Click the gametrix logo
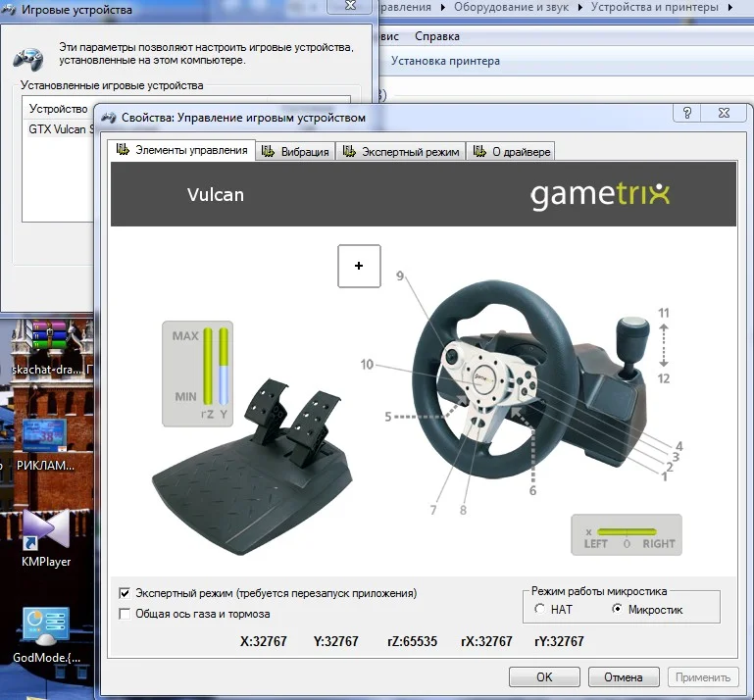Screen dimensions: 754x700 [600, 193]
